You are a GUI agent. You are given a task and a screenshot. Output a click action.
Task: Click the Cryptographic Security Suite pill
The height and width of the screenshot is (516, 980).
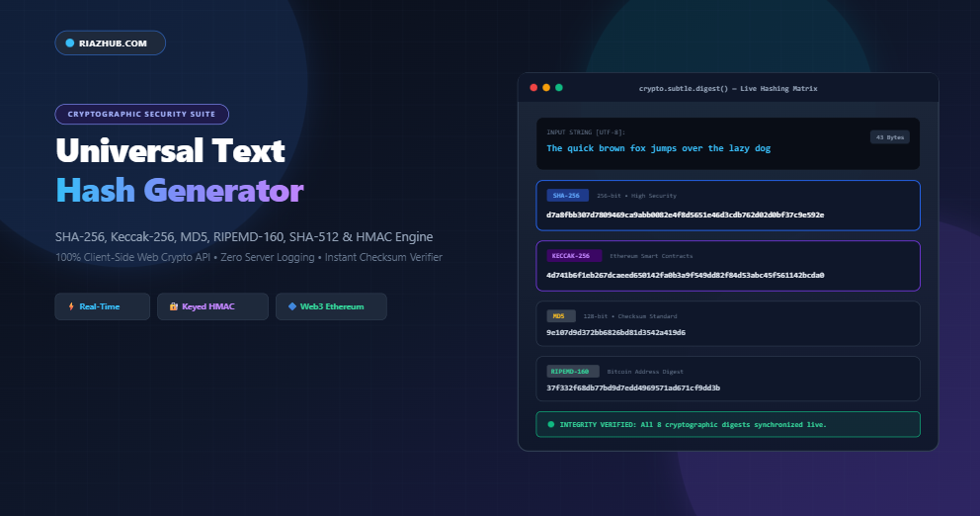pyautogui.click(x=142, y=114)
